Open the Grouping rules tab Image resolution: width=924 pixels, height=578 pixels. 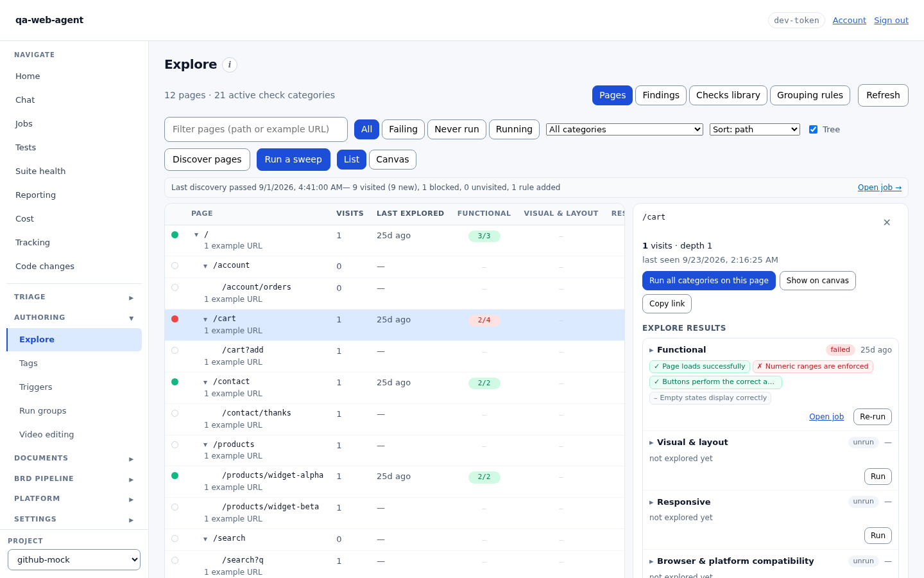click(810, 95)
